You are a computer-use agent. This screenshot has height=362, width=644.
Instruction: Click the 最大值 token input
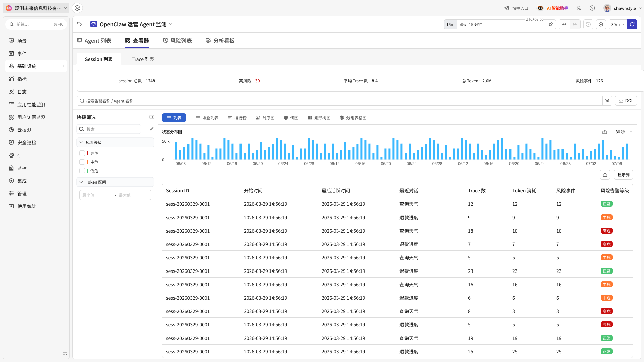pos(133,195)
